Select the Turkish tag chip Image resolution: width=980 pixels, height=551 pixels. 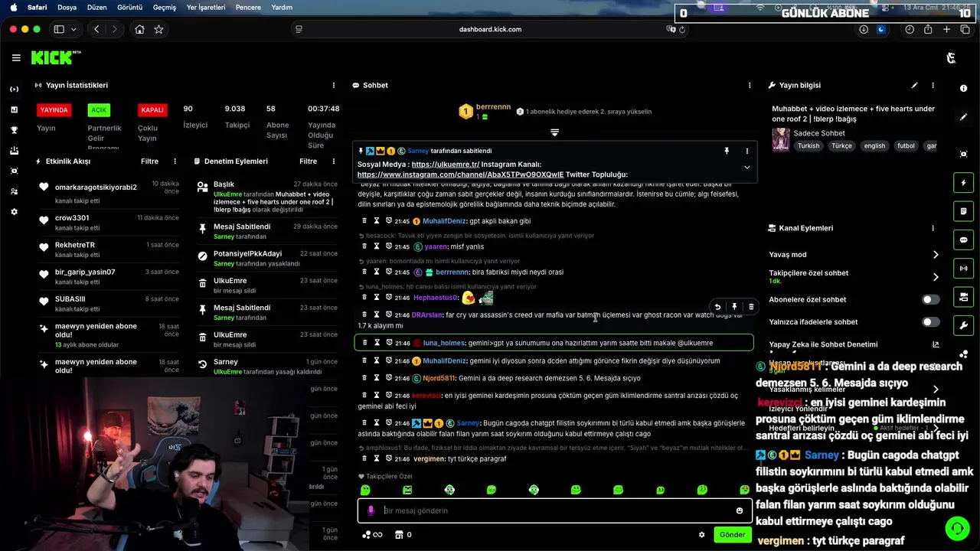(808, 145)
